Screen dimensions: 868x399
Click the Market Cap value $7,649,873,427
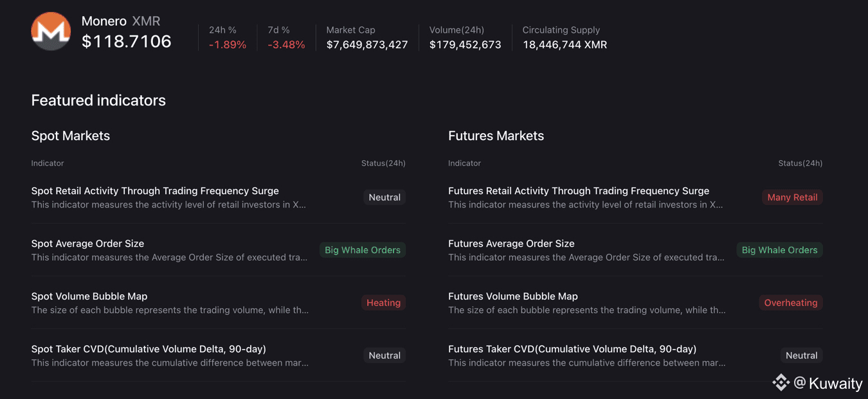click(367, 45)
